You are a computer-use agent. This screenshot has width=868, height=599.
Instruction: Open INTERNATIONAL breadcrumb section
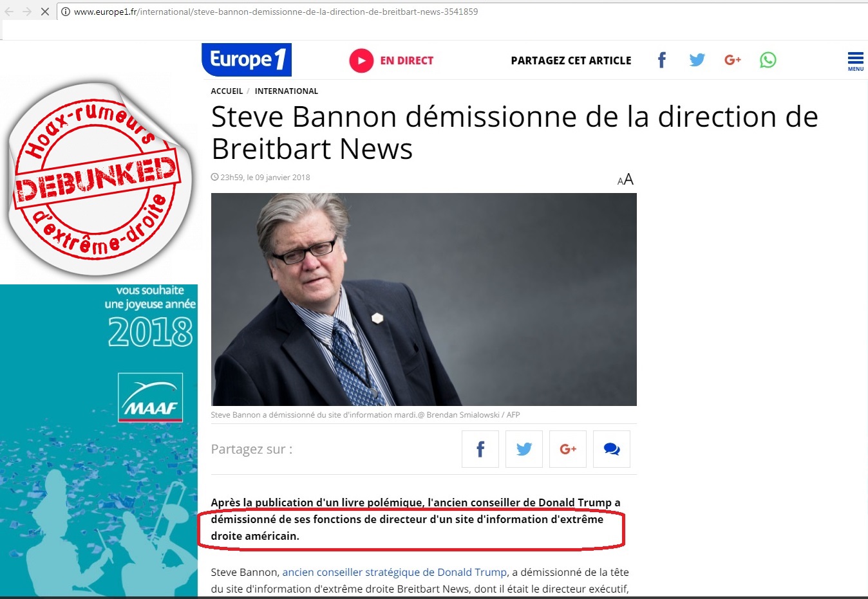coord(287,91)
